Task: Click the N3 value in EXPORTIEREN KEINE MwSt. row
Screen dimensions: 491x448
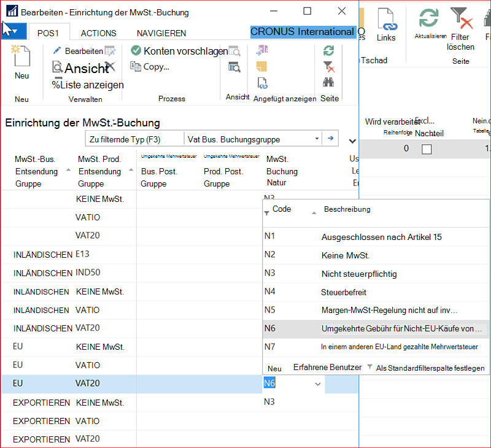Action: pyautogui.click(x=269, y=402)
